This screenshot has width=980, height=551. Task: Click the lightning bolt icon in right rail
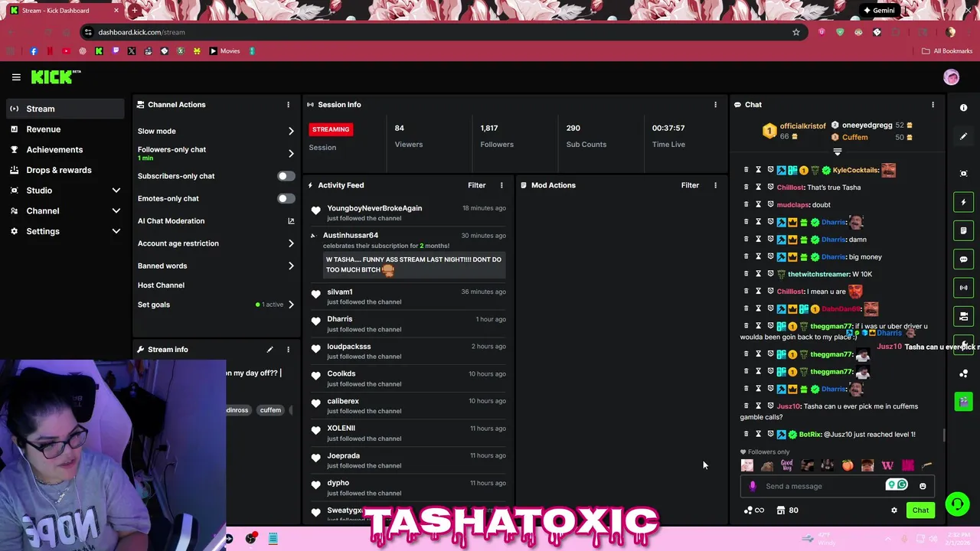click(963, 202)
